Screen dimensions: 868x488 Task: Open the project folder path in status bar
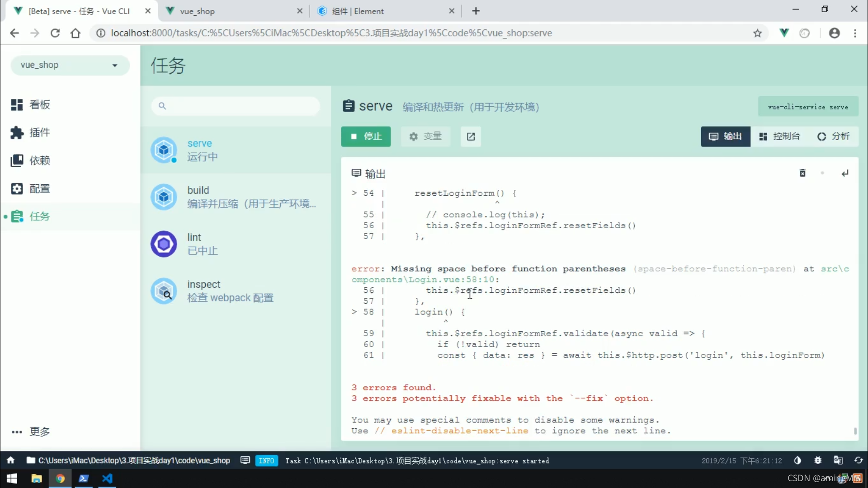pos(129,460)
